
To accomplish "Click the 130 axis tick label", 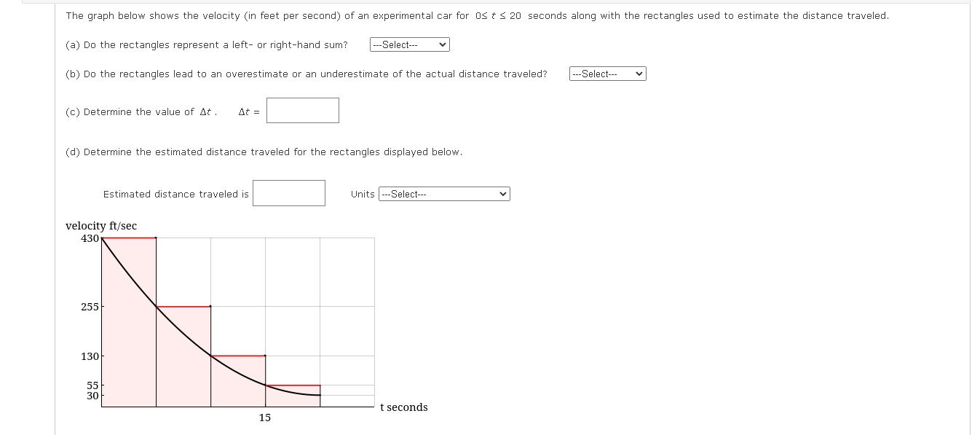I will (90, 357).
